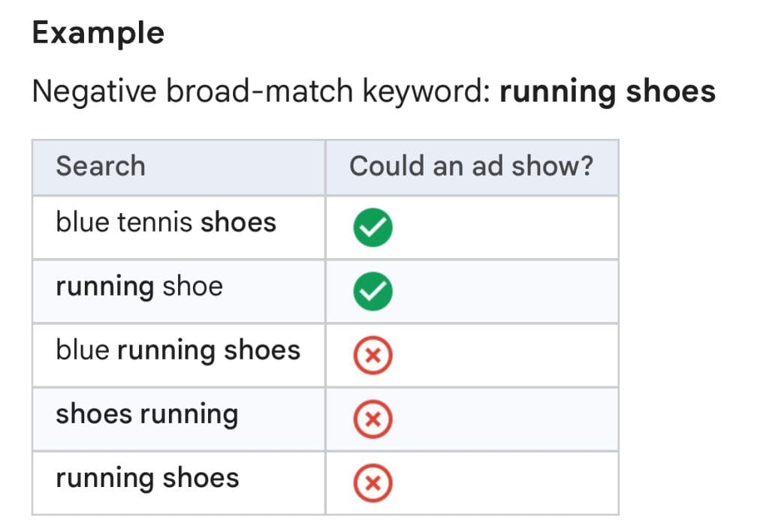Screen dimensions: 769x532
Task: Click the unbolded word 'shoe' in second row
Action: (x=192, y=286)
